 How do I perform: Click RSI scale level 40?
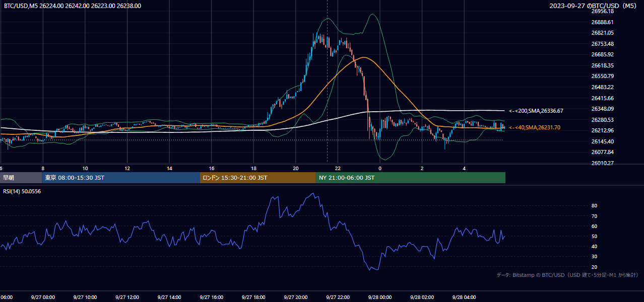(x=594, y=246)
